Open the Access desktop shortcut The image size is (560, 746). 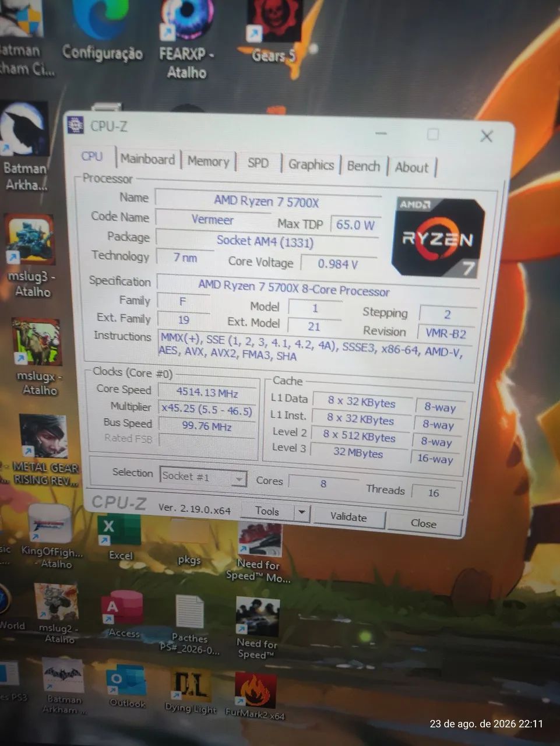[x=122, y=615]
